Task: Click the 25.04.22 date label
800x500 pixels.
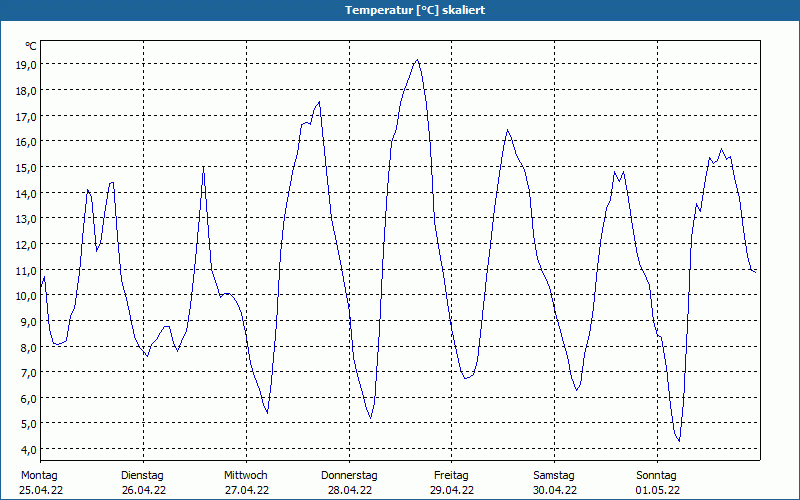Action: point(41,490)
